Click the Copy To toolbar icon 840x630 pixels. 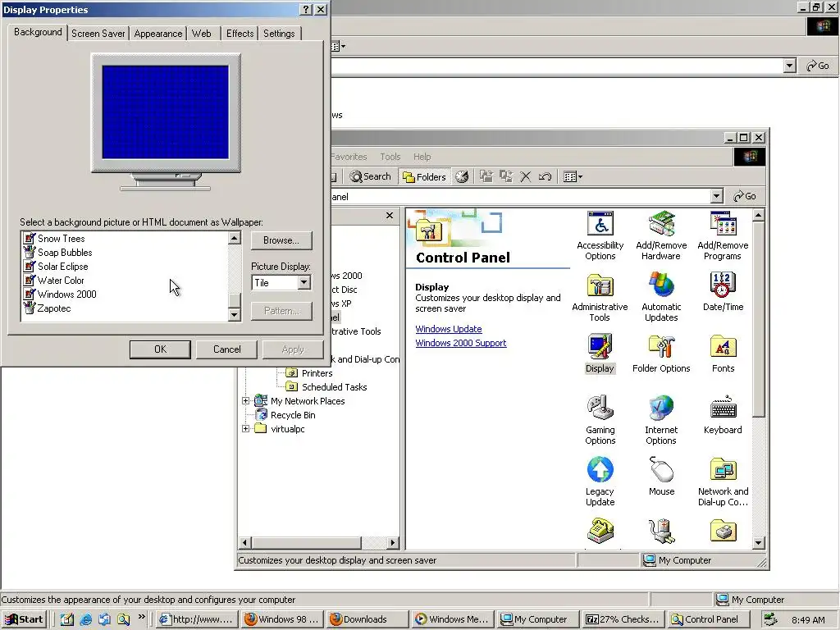click(x=505, y=176)
